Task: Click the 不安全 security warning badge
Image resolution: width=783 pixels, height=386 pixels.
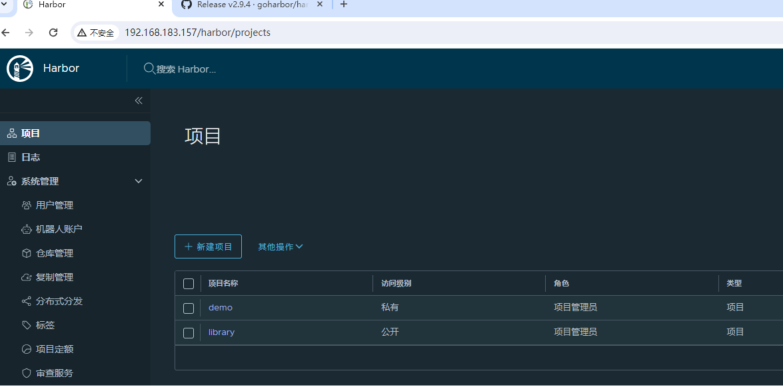Action: (95, 33)
